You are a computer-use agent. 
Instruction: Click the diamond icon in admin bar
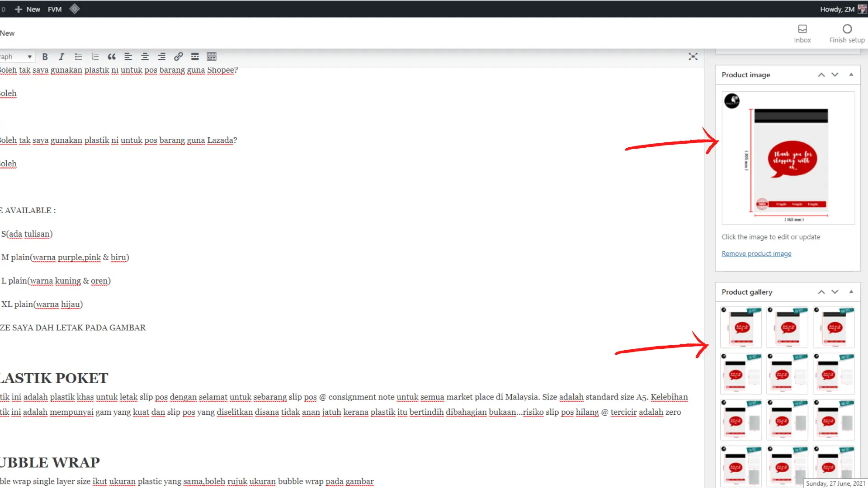pyautogui.click(x=75, y=9)
